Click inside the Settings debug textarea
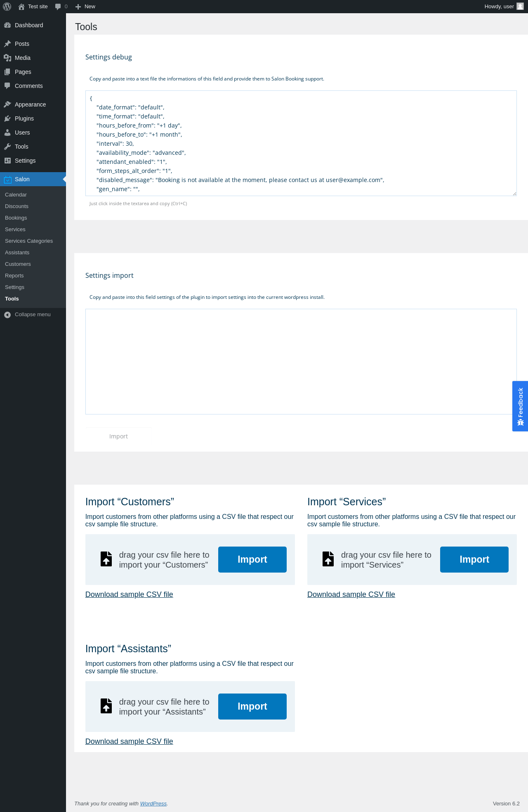The height and width of the screenshot is (812, 528). (301, 143)
